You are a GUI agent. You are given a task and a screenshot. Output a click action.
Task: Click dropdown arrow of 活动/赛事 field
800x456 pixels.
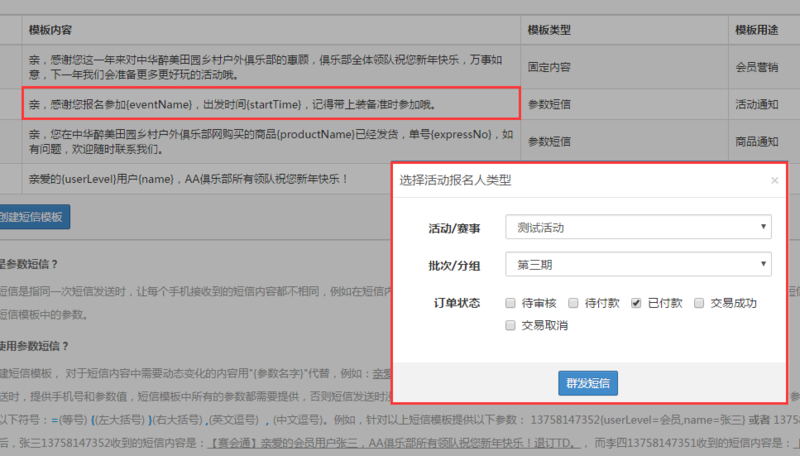764,228
